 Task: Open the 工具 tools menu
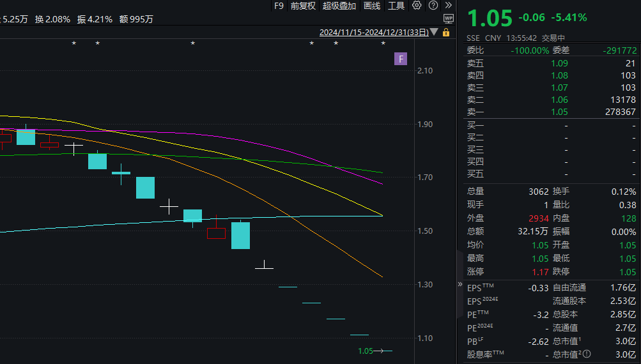point(396,6)
